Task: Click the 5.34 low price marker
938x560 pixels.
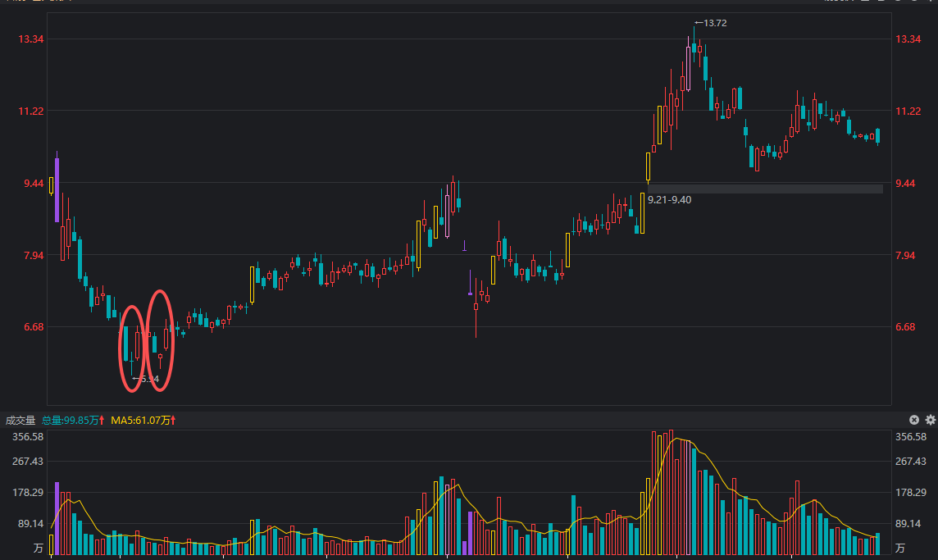Action: 147,379
